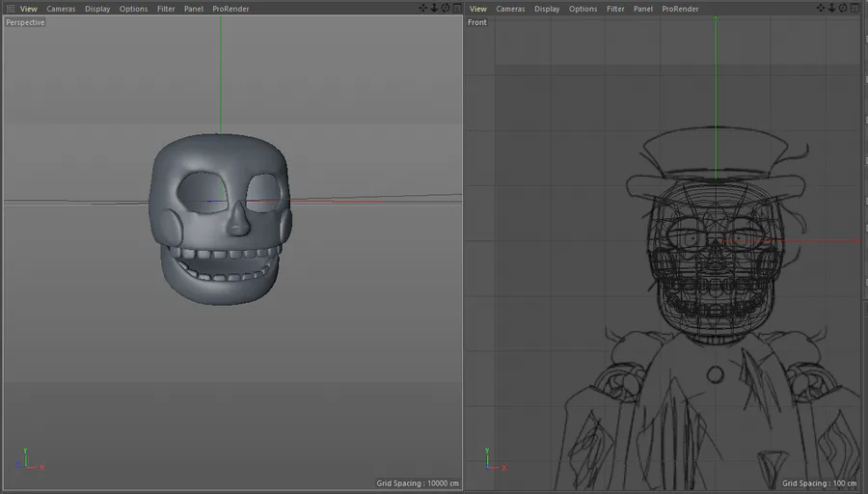Image resolution: width=868 pixels, height=494 pixels.
Task: Click the zoom camera icon in Perspective viewport
Action: point(434,9)
